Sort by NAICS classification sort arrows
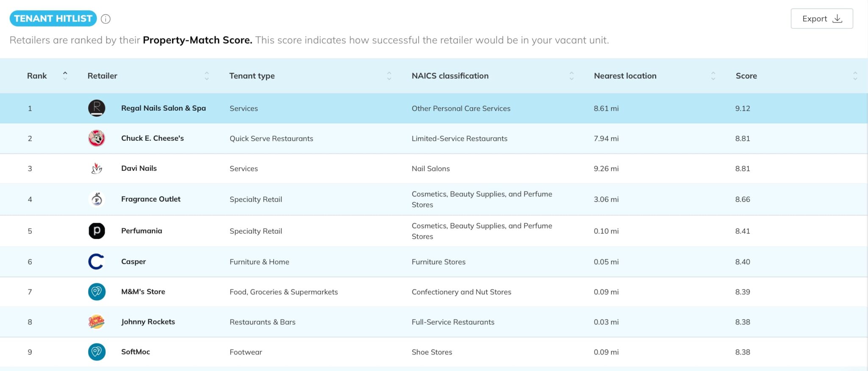Screen dimensions: 868x371 [x=571, y=76]
